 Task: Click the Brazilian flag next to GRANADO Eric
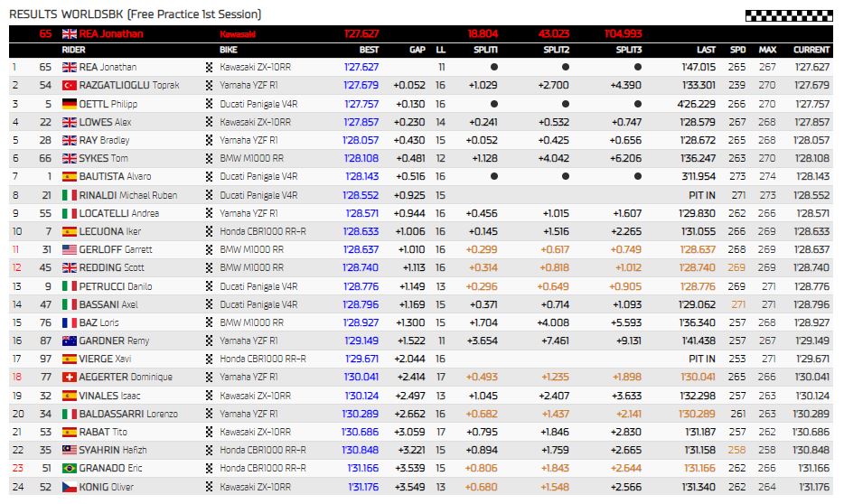70,469
